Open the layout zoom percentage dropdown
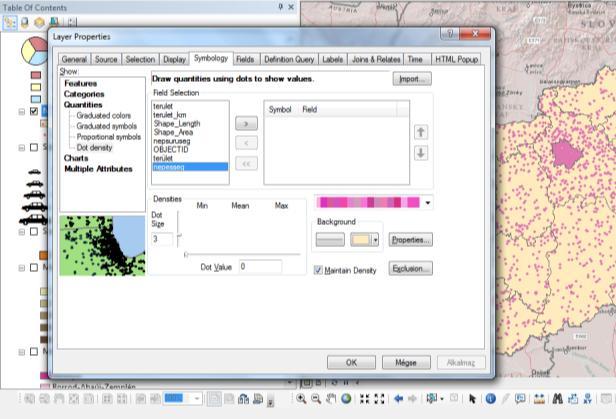 coord(197,399)
